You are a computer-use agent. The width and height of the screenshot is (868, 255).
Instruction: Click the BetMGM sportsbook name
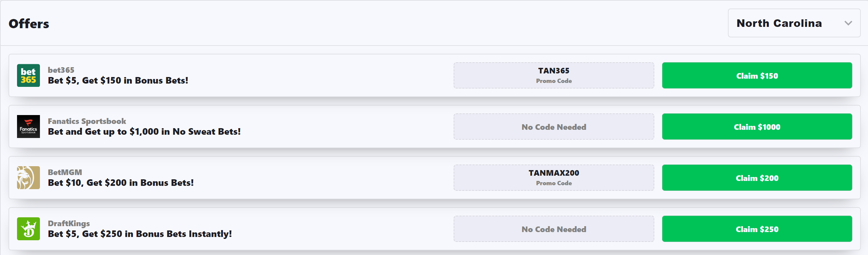tap(65, 172)
